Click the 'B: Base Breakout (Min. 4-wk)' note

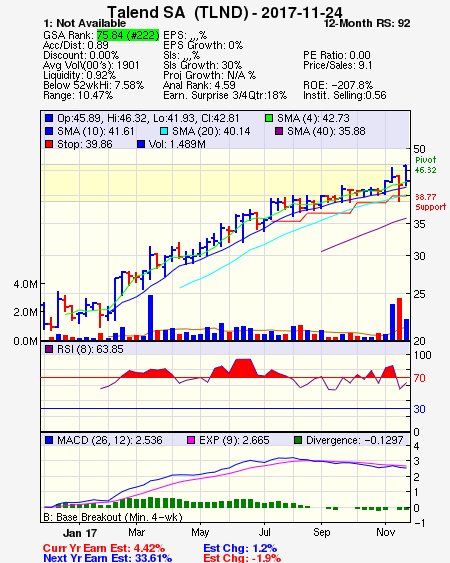click(113, 517)
